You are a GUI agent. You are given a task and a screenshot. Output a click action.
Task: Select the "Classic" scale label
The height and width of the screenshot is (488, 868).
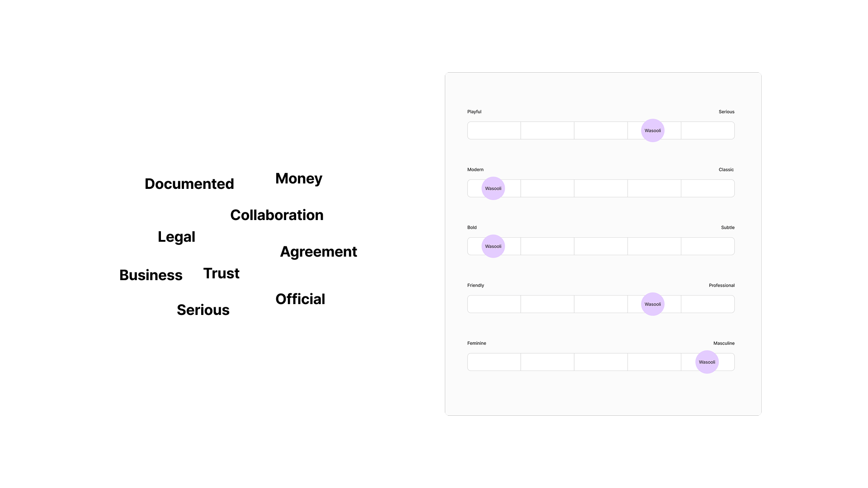[x=726, y=169]
